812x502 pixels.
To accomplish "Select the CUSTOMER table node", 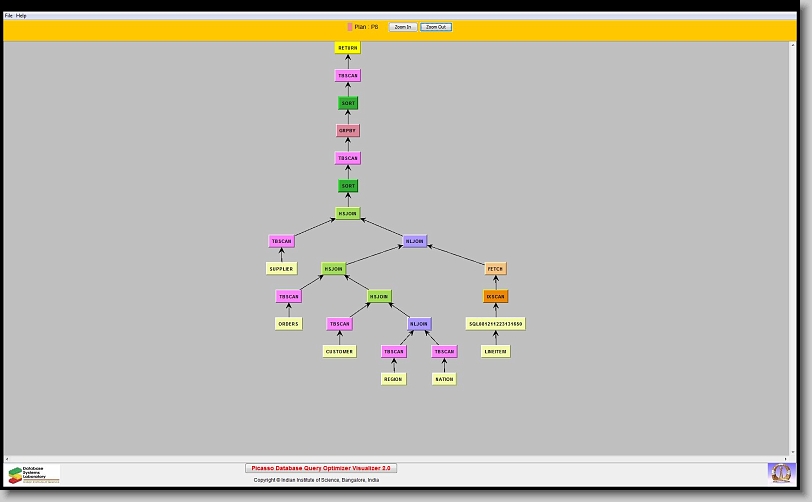I will [339, 351].
